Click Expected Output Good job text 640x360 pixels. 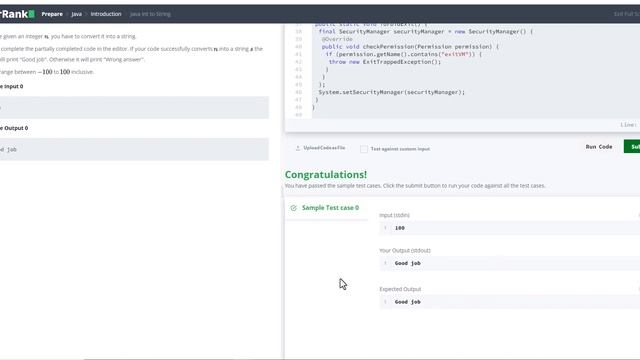[x=407, y=302]
